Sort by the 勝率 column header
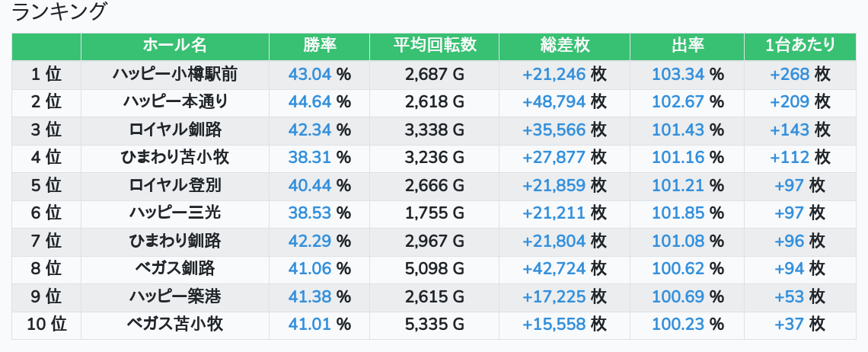Image resolution: width=868 pixels, height=352 pixels. [x=319, y=46]
